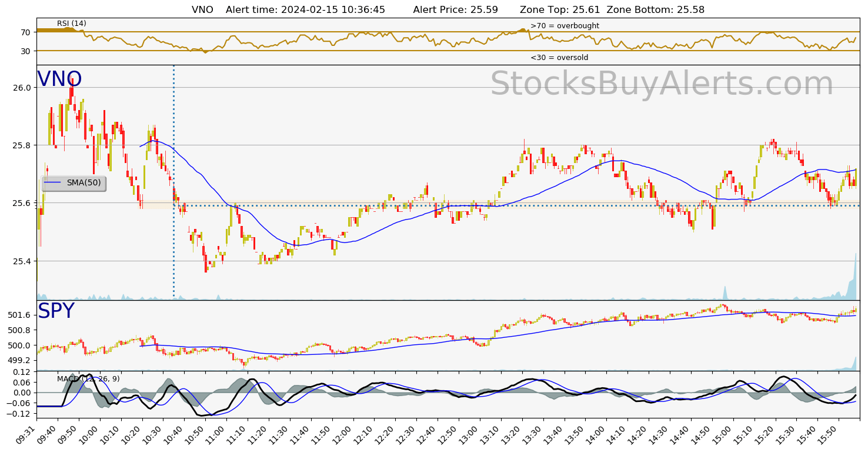The image size is (868, 452).
Task: Click the SPY 499.2 axis label
Action: click(x=19, y=360)
